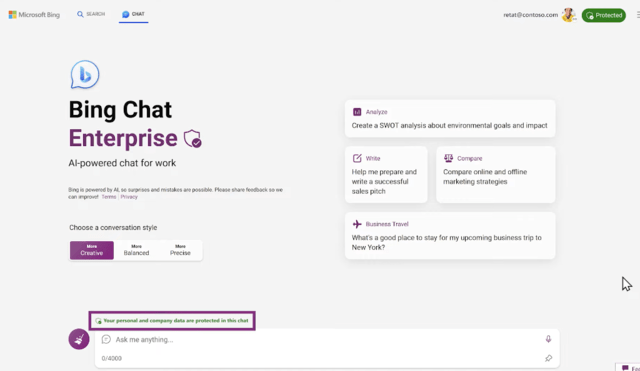Click the green Protected button

604,16
